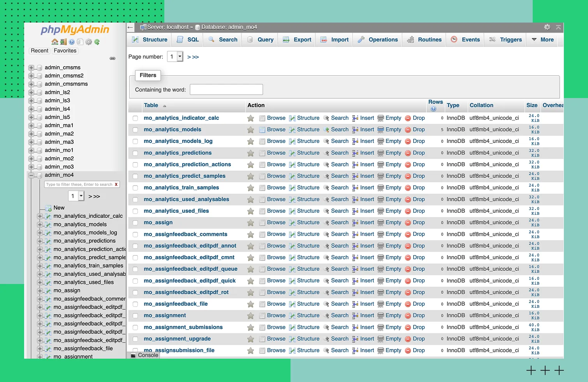588x382 pixels.
Task: Select the mo_assignment_submissions row checkbox
Action: (135, 328)
